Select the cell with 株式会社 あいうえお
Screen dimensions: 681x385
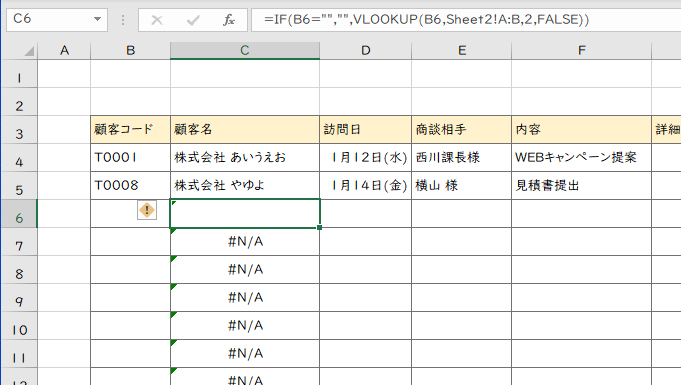(x=245, y=157)
